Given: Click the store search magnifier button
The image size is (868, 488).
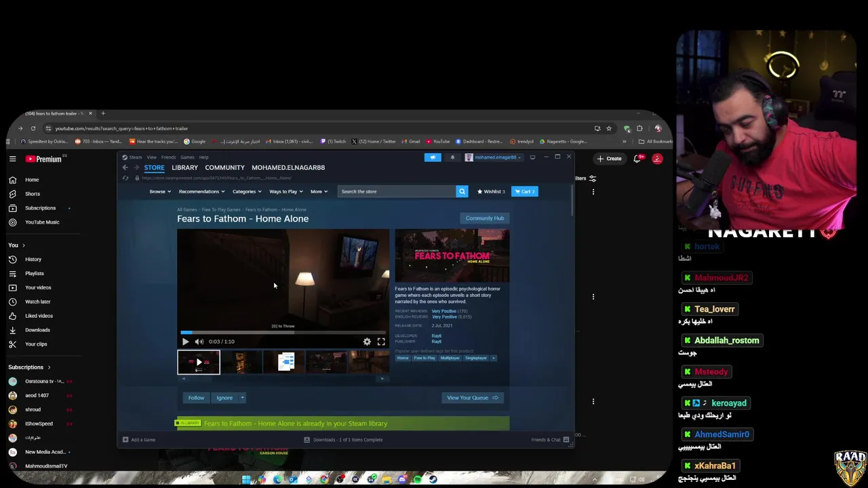Looking at the screenshot, I should (462, 191).
